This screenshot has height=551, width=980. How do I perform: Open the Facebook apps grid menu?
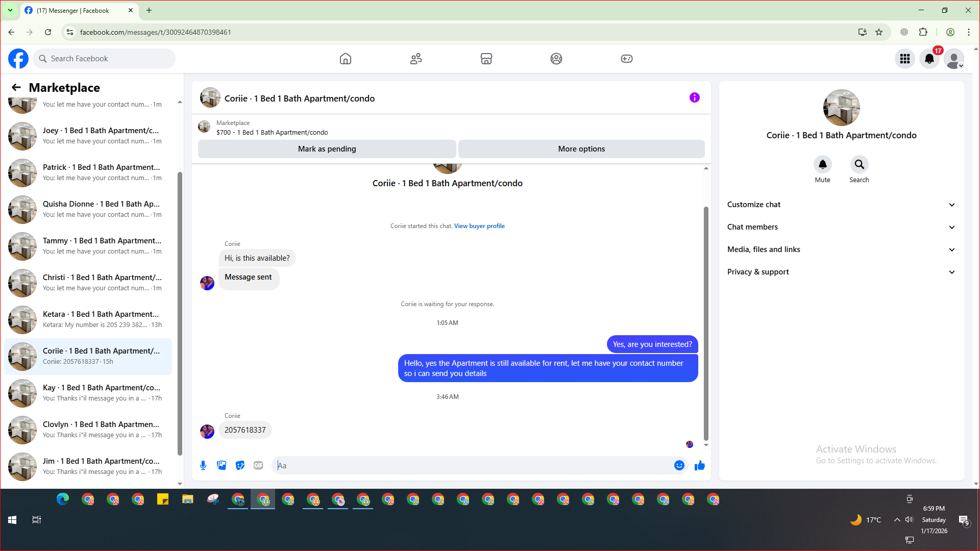[x=905, y=59]
